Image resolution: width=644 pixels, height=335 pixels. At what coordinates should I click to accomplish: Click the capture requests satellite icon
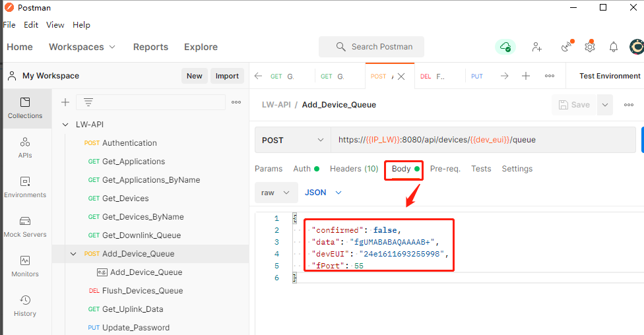click(567, 47)
